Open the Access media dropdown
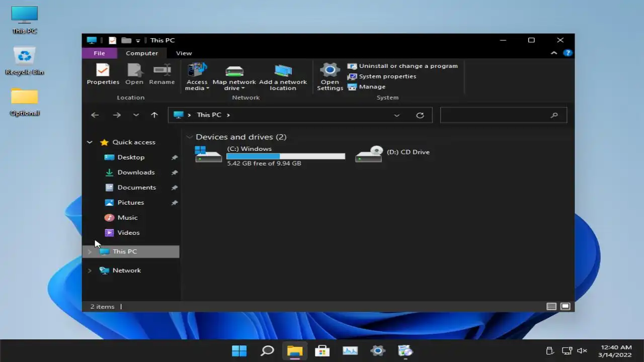The height and width of the screenshot is (362, 644). click(x=197, y=77)
